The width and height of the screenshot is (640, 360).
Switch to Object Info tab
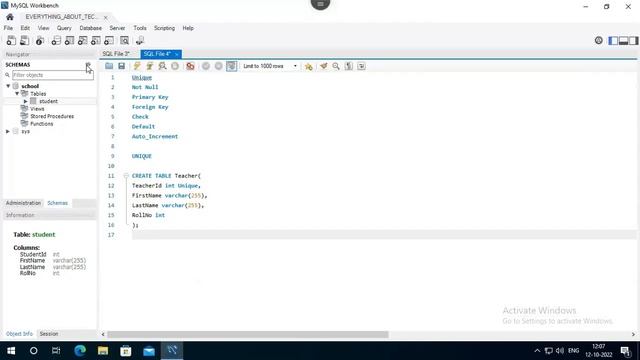pos(20,334)
